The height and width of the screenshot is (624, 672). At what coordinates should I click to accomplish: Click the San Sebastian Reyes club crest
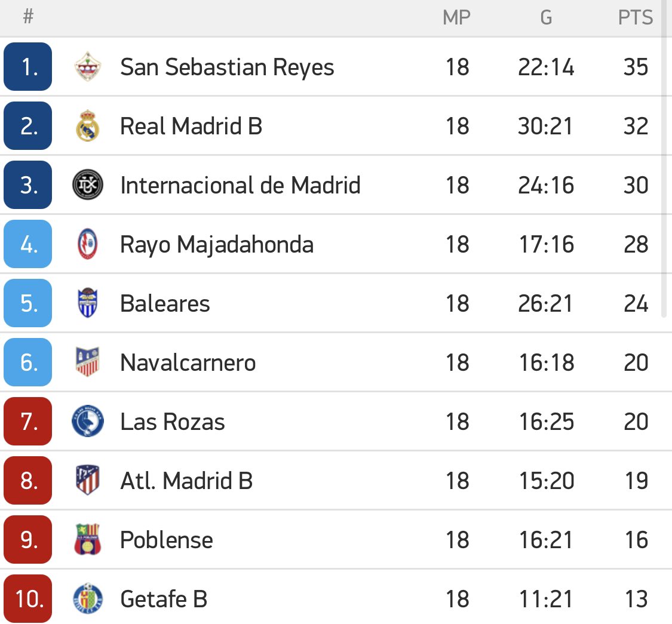pyautogui.click(x=87, y=67)
